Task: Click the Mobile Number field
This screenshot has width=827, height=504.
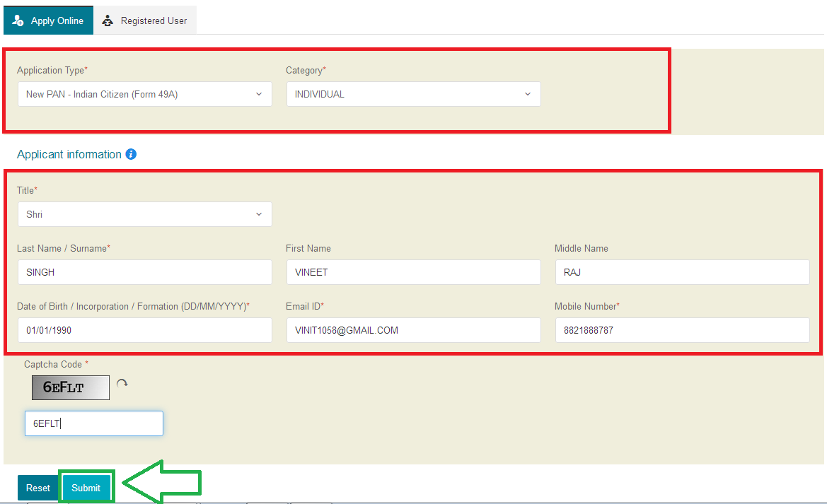Action: [x=681, y=329]
